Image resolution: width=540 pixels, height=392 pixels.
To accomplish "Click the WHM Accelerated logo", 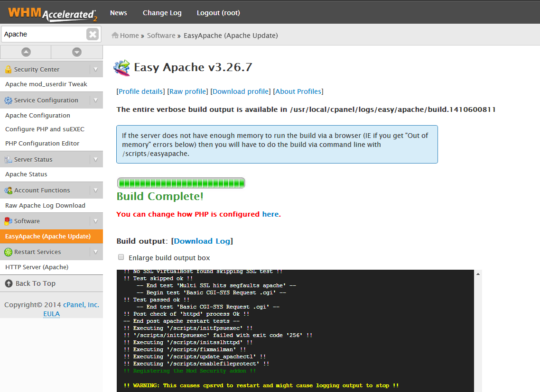I will tap(52, 14).
